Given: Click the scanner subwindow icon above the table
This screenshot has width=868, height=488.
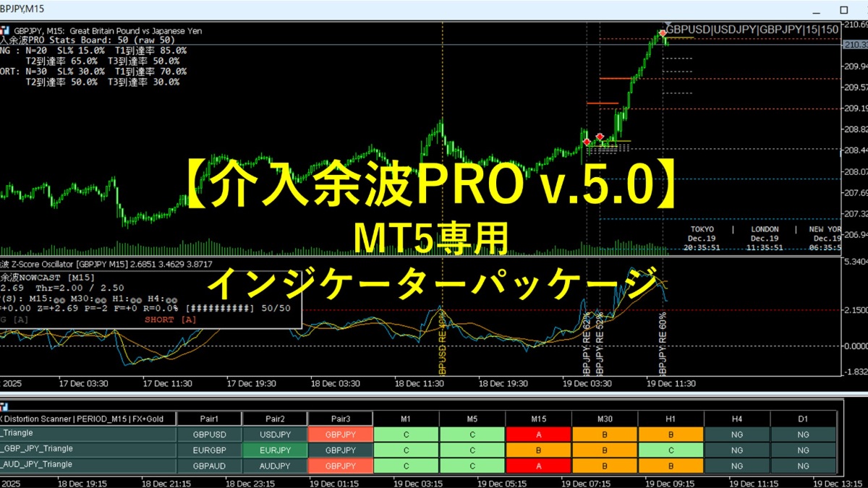Looking at the screenshot, I should [4, 407].
